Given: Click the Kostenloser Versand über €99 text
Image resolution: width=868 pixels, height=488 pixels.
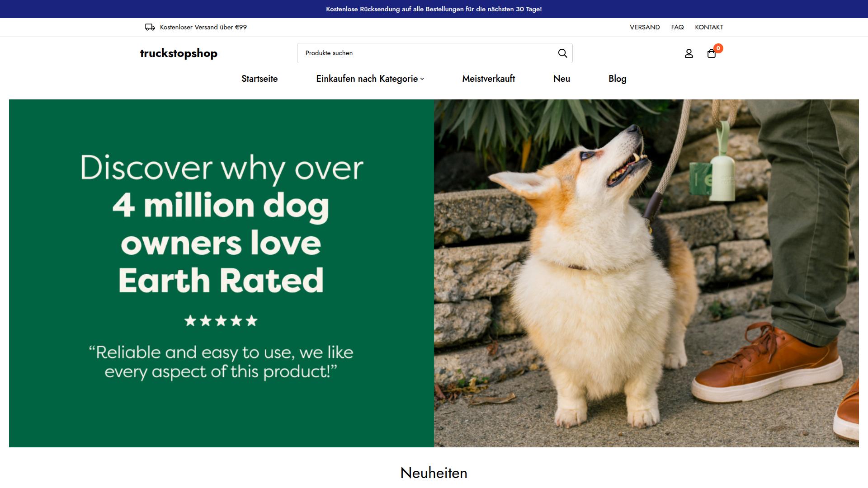Looking at the screenshot, I should [203, 27].
